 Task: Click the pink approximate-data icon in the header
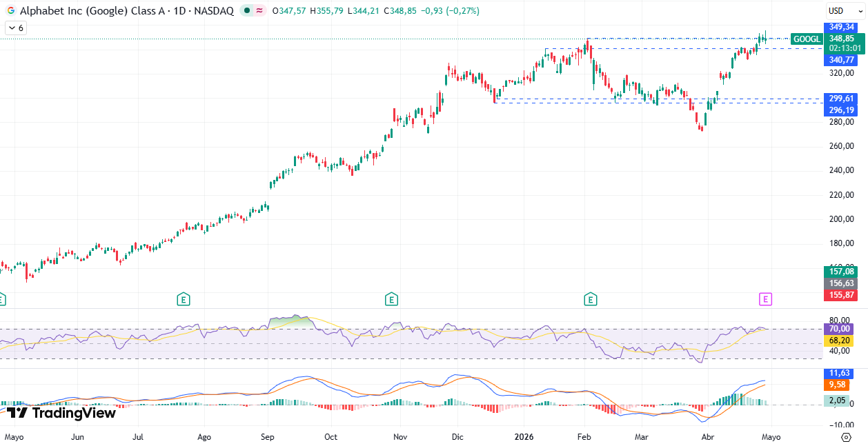[259, 11]
